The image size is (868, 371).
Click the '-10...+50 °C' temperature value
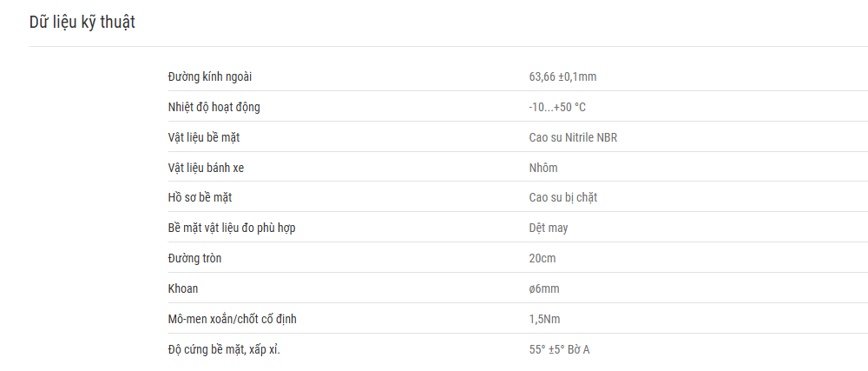(557, 108)
